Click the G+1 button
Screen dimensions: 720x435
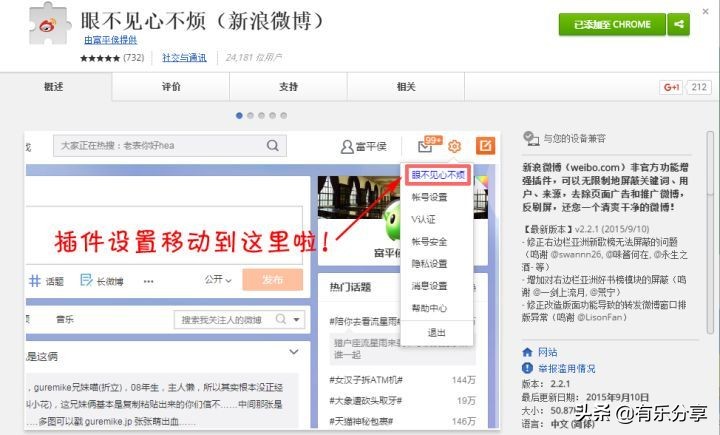point(671,87)
